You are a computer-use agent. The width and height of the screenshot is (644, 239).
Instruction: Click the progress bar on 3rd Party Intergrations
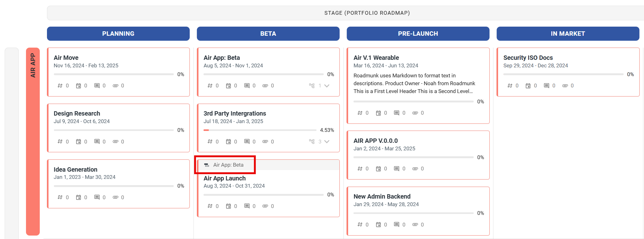[260, 130]
